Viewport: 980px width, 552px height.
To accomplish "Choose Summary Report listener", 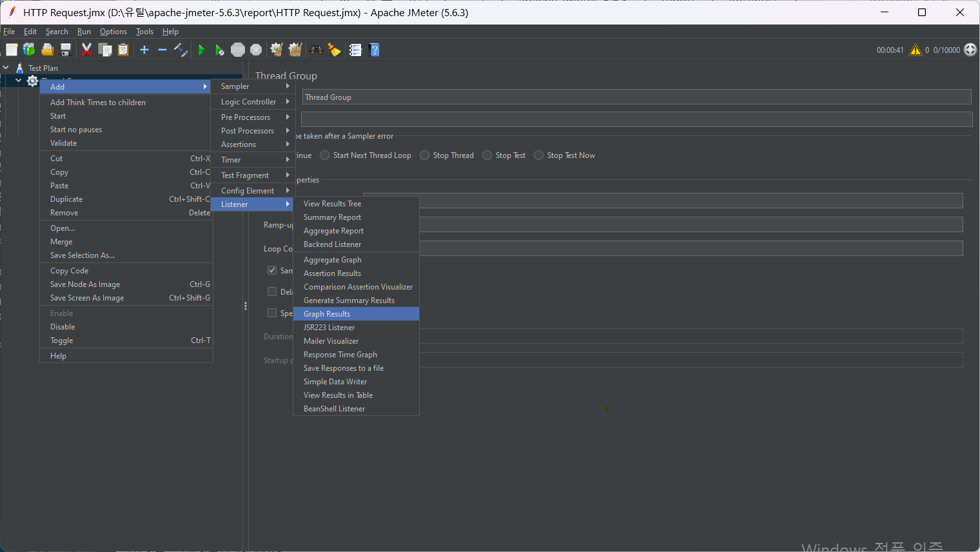I will point(357,217).
